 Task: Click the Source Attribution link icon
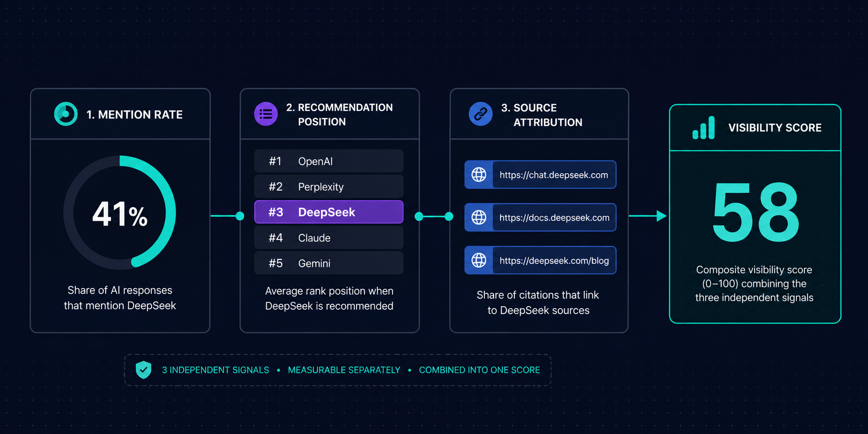point(480,114)
